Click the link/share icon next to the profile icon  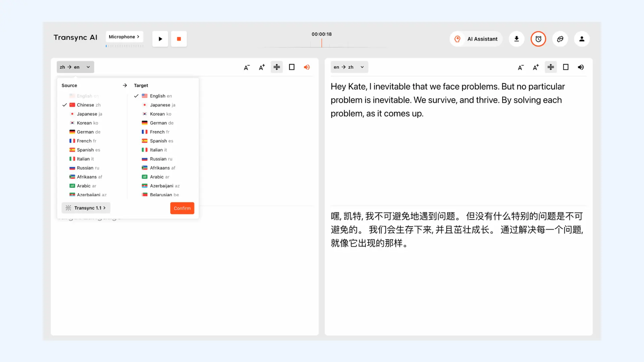[x=560, y=39]
